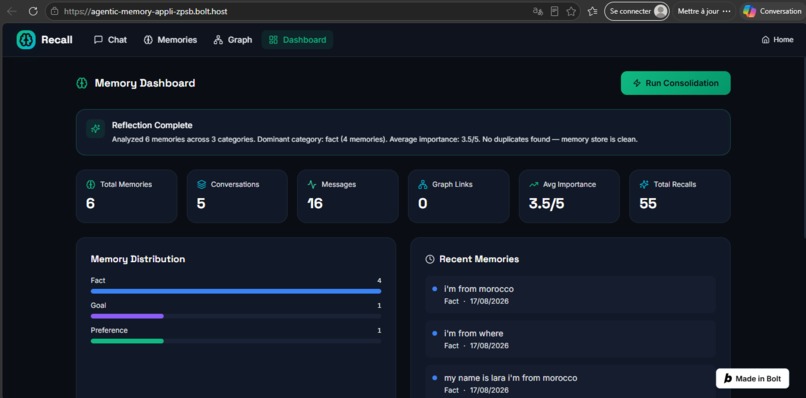Click the Chat tab speech bubble icon
The width and height of the screenshot is (806, 398).
[x=98, y=40]
